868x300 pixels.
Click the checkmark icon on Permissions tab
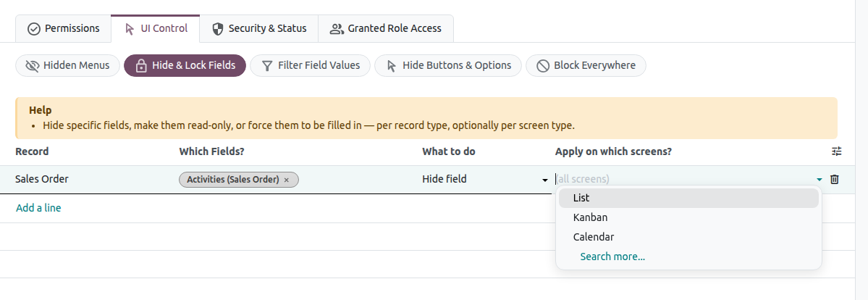pos(34,29)
